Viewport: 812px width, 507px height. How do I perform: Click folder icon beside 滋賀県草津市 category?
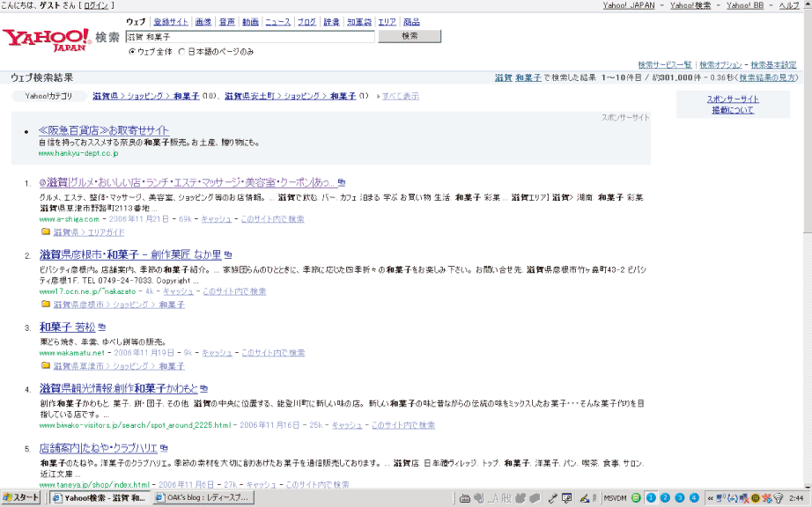pyautogui.click(x=46, y=366)
